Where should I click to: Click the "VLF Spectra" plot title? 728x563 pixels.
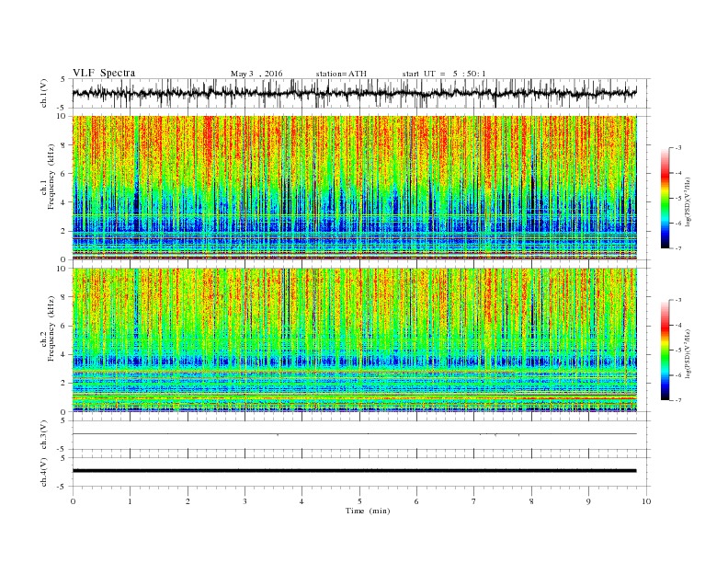(104, 73)
